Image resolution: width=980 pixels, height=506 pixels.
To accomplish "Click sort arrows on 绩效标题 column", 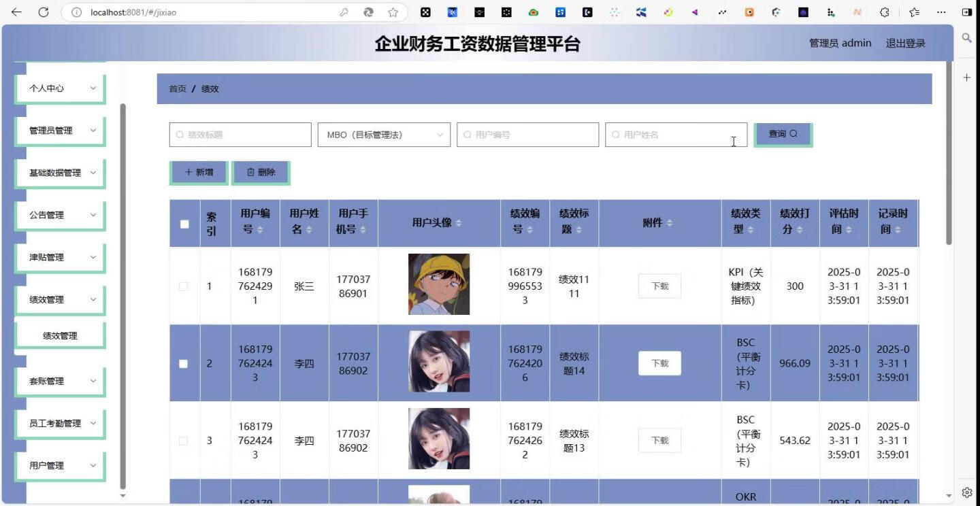I will [578, 230].
